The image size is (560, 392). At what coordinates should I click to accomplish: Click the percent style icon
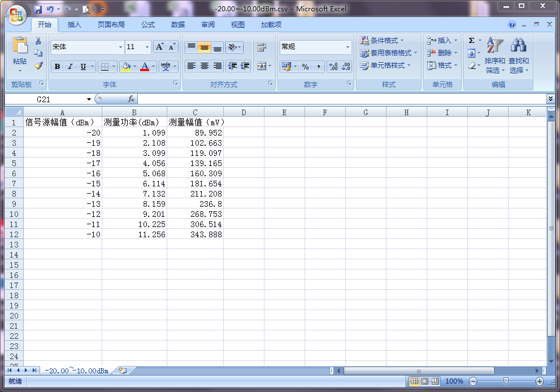coord(305,67)
